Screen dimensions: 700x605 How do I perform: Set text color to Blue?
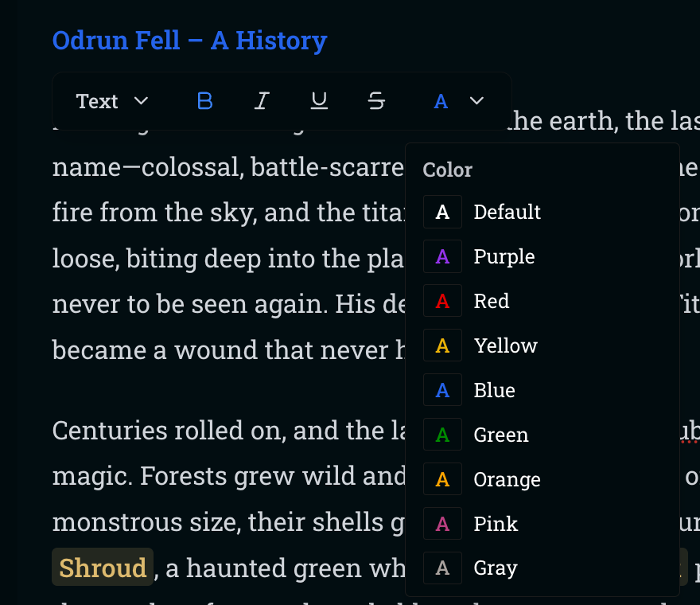494,390
